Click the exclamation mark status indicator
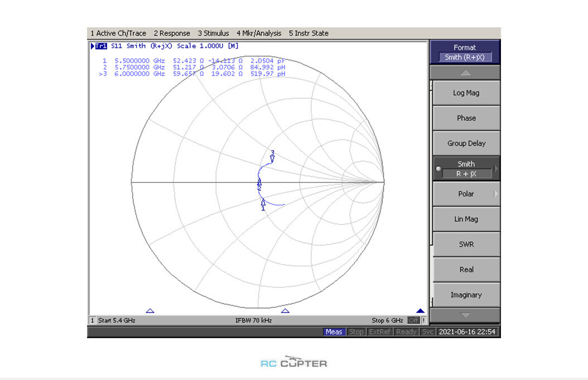 click(x=424, y=320)
